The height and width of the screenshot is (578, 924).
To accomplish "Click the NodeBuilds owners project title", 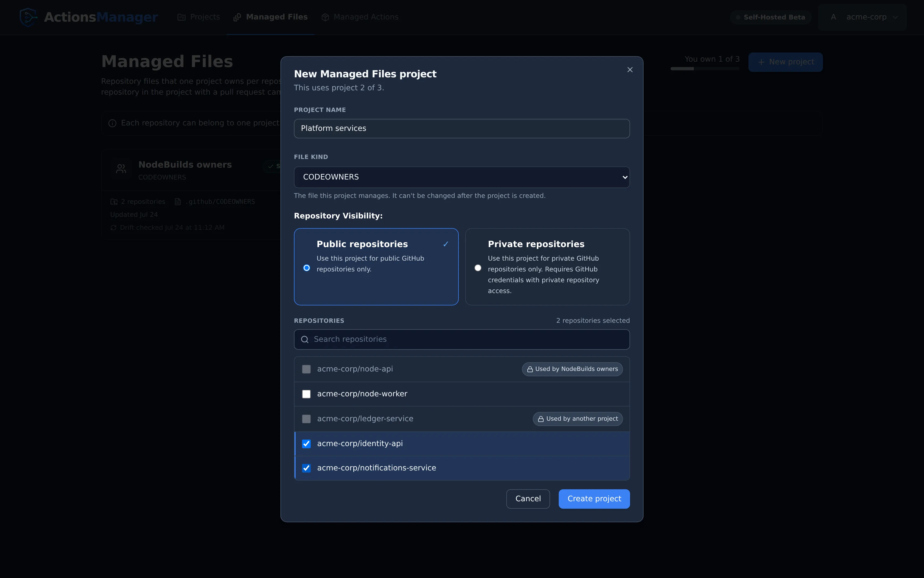I will [185, 165].
